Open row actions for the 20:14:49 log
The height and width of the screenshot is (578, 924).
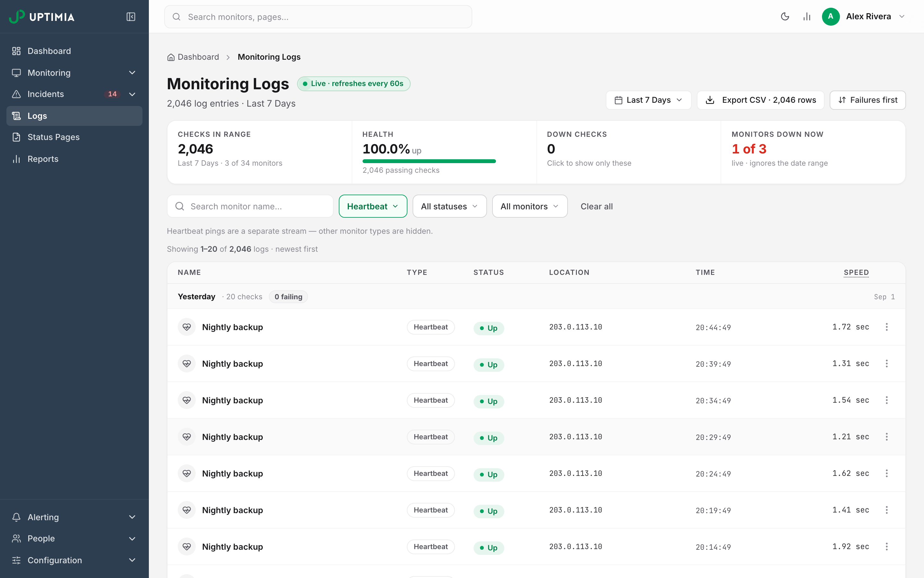click(x=886, y=547)
